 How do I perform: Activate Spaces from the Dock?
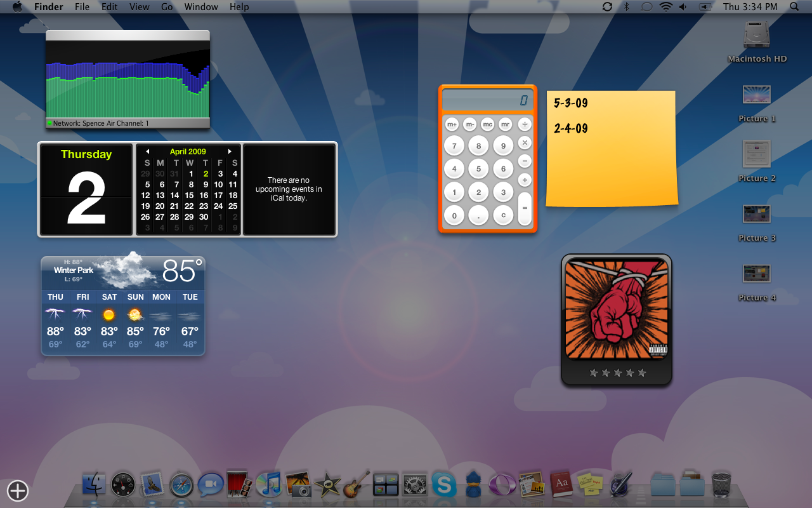(x=386, y=485)
